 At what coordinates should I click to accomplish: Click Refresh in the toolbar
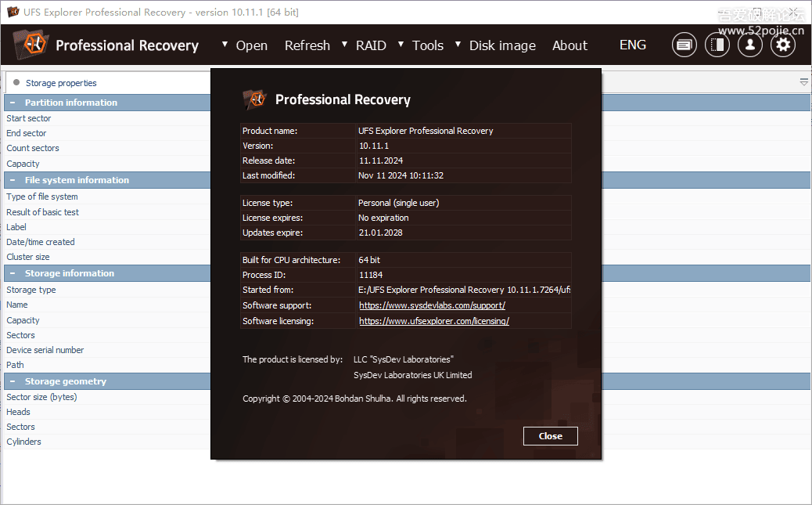(x=307, y=45)
